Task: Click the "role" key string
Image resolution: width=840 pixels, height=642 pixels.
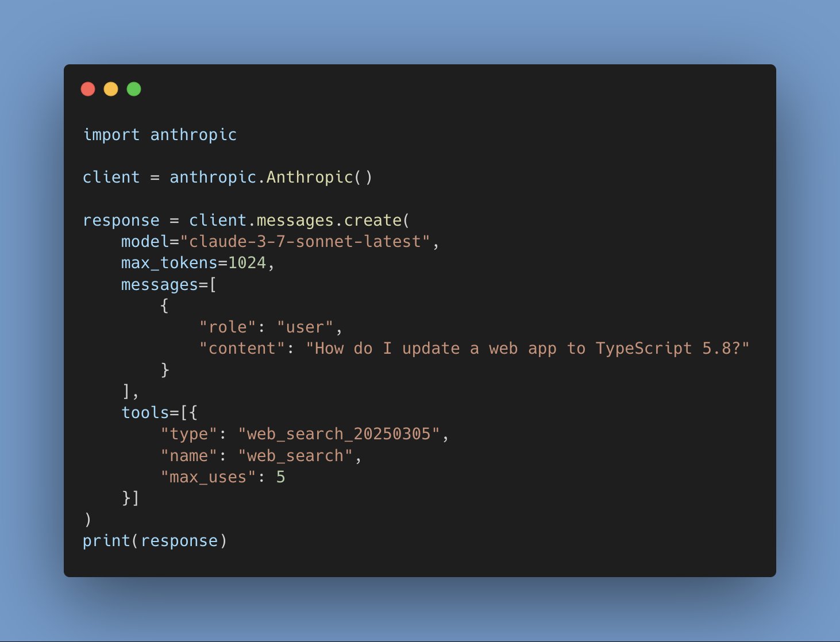Action: click(x=228, y=327)
